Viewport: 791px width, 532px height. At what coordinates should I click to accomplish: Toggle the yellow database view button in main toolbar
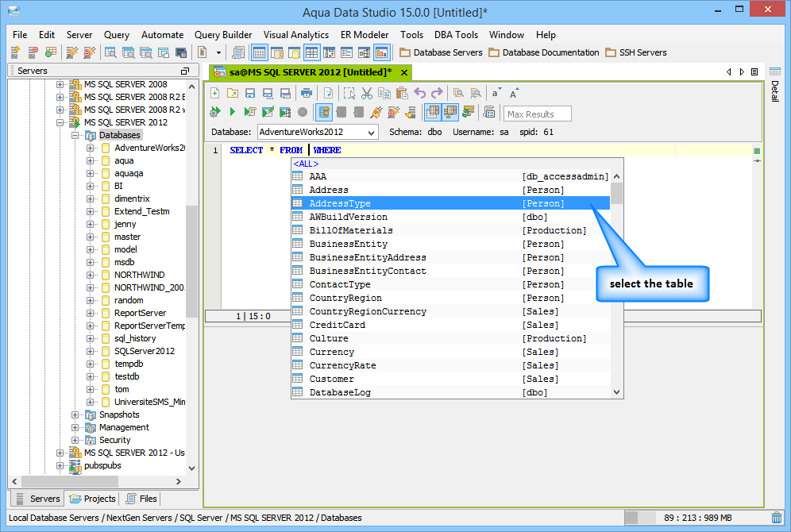click(294, 52)
